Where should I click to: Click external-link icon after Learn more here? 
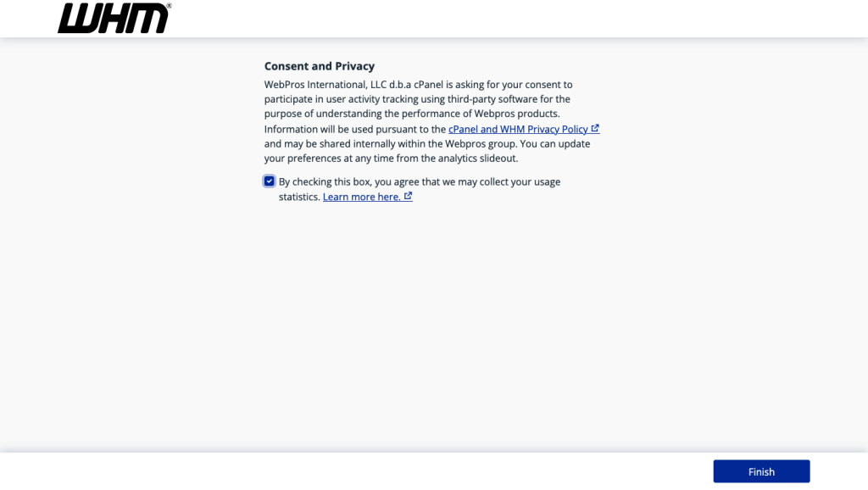click(409, 197)
